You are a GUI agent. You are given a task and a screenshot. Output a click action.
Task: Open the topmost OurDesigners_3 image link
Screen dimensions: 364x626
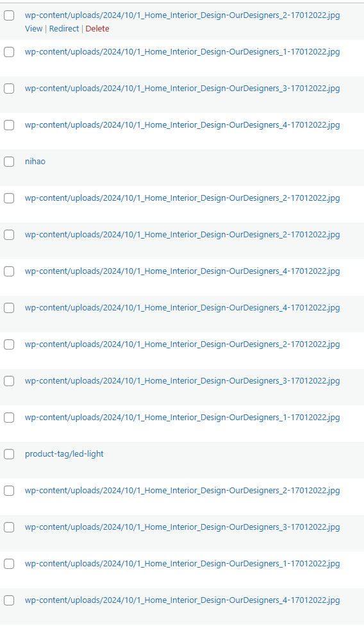point(182,89)
